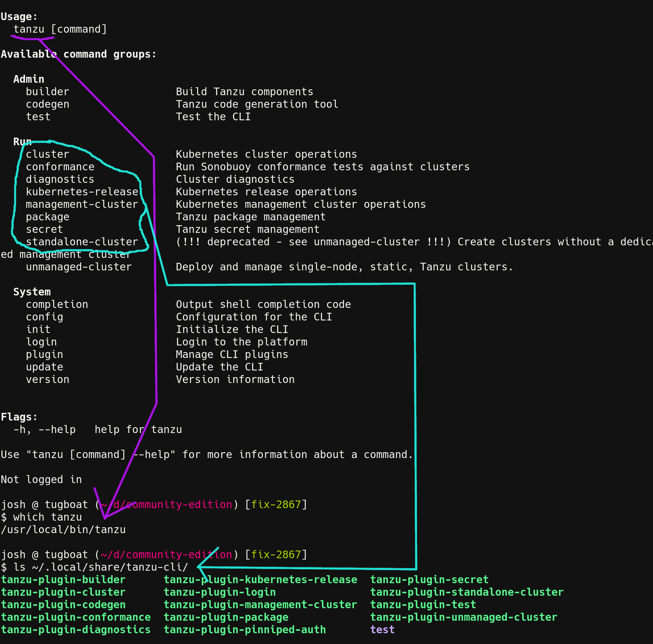The width and height of the screenshot is (653, 644).
Task: Click the tanzu-plugin-standalone-cluster file name
Action: pyautogui.click(x=467, y=592)
